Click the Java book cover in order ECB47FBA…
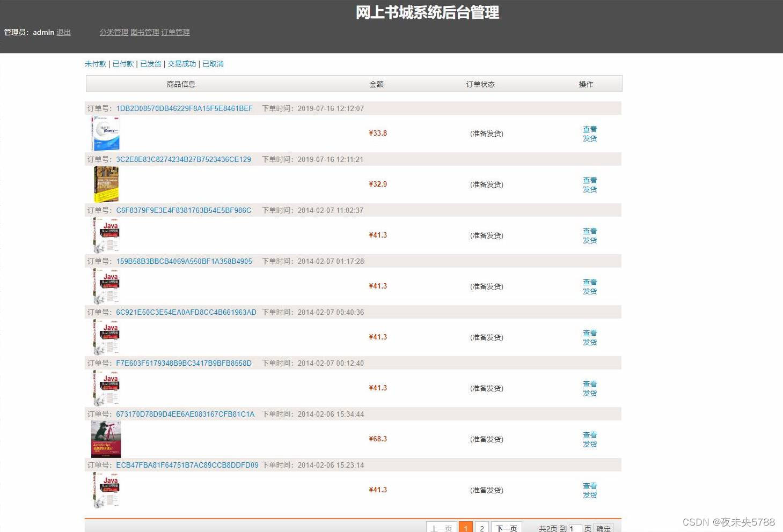 coord(106,490)
